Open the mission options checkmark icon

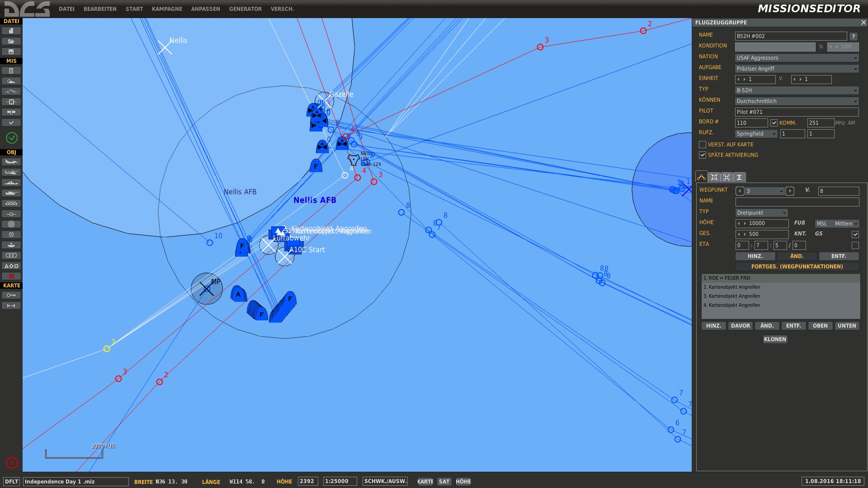11,122
